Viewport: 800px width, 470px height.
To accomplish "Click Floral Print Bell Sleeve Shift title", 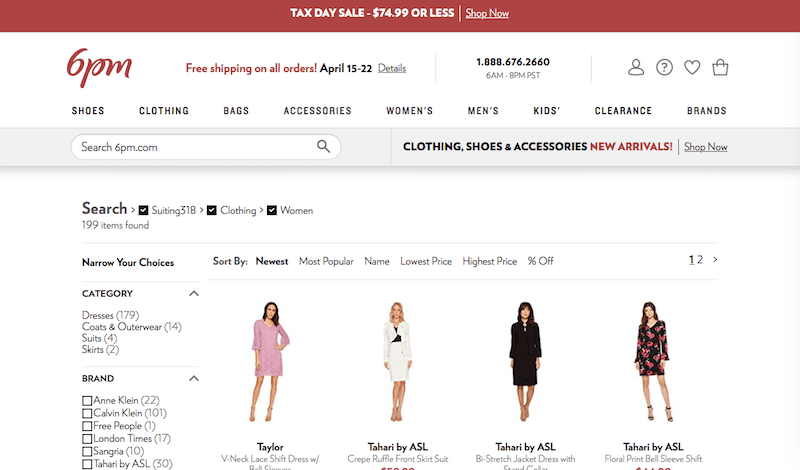I will [653, 459].
